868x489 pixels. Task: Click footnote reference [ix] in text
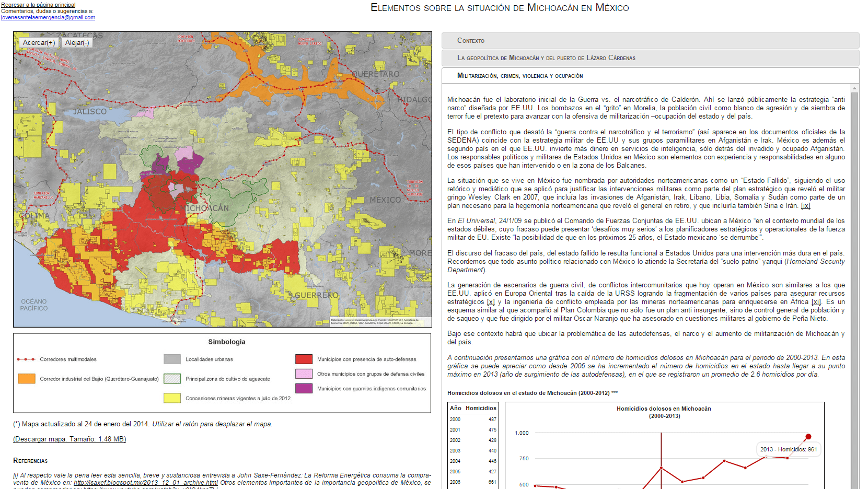coord(806,206)
